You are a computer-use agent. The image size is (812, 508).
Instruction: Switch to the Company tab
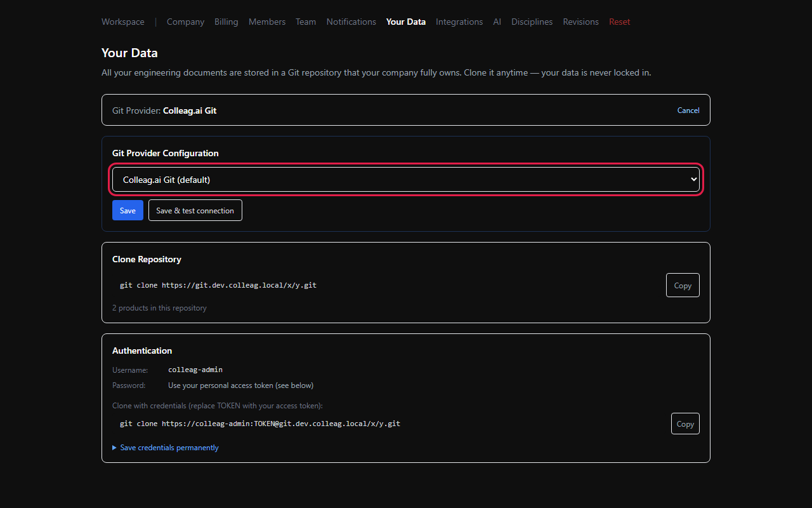pos(185,22)
